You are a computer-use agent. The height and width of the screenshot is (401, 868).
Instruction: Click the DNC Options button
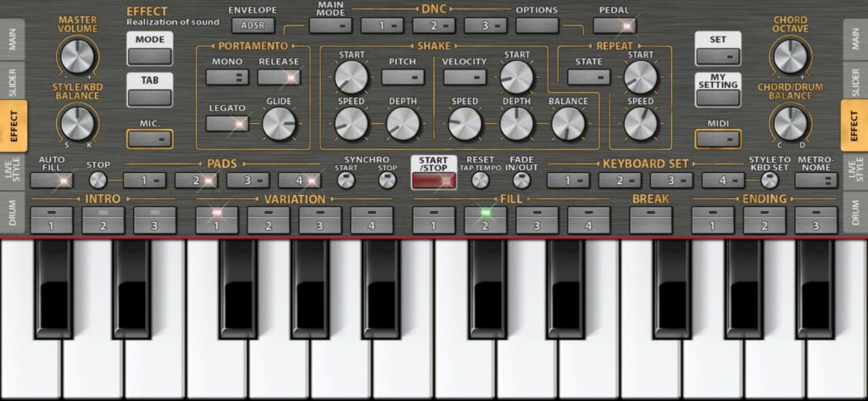tap(537, 25)
